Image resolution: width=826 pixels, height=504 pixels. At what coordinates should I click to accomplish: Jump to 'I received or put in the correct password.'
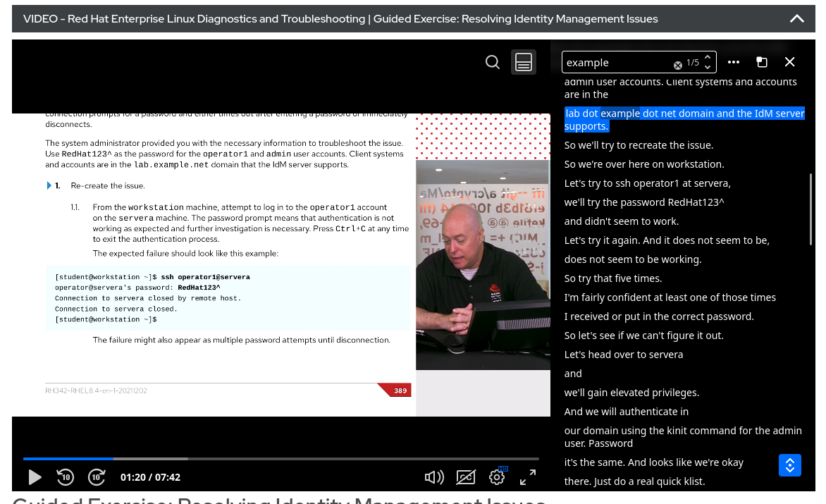pyautogui.click(x=658, y=316)
